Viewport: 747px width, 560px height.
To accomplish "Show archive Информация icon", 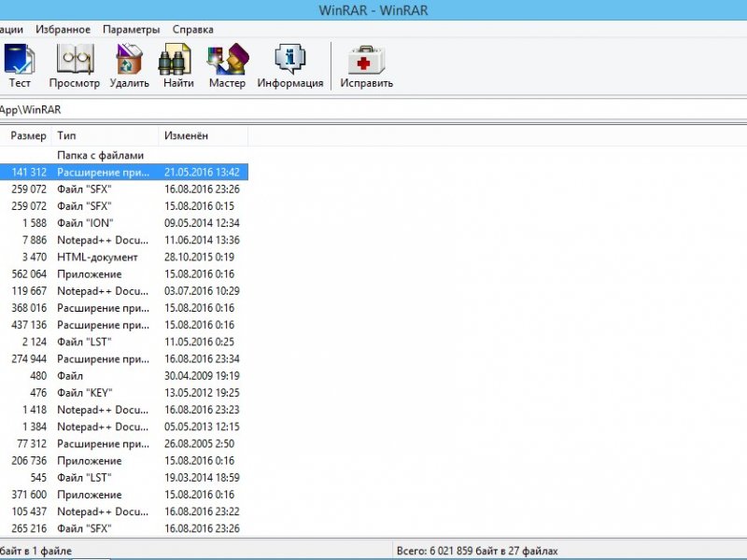I will click(x=290, y=65).
